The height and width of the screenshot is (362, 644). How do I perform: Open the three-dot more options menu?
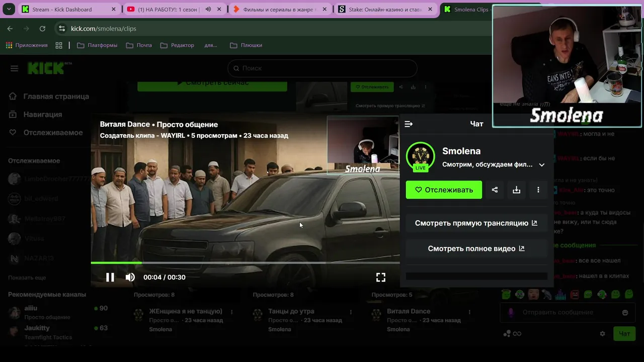538,190
